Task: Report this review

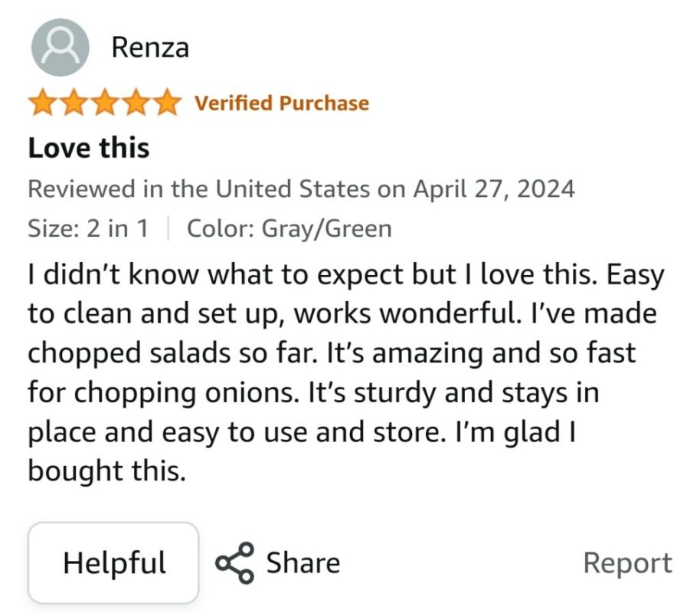Action: point(628,563)
